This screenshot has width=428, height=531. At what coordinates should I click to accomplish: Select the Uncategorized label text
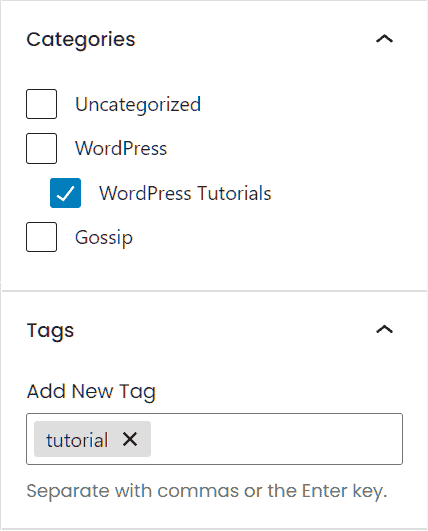click(x=138, y=104)
